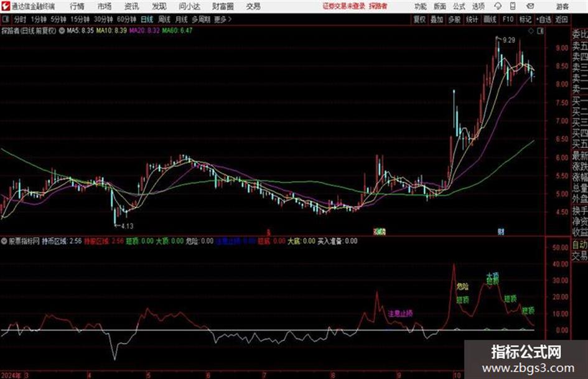
Task: Click the blue 财 event marker on timeline
Action: pyautogui.click(x=501, y=232)
